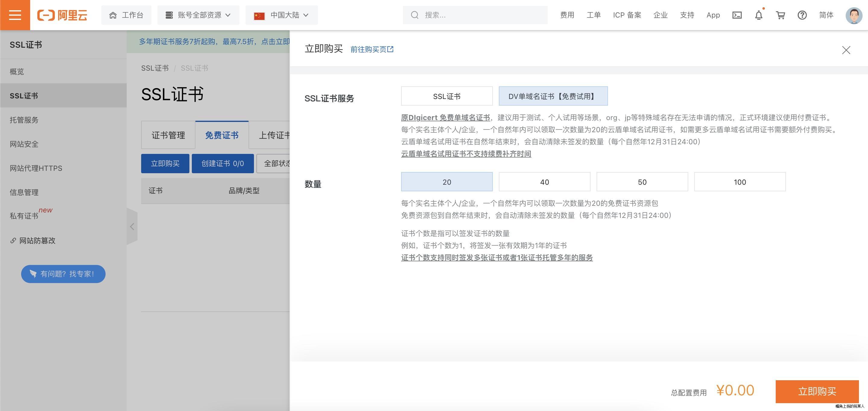Open 托管服务 in the sidebar

(63, 120)
